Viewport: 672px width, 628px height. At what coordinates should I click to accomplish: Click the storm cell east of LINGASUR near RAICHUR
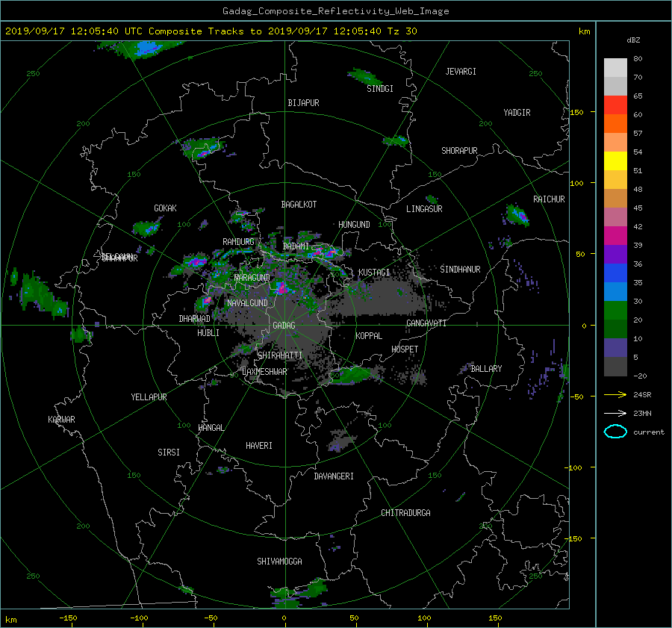coord(517,214)
